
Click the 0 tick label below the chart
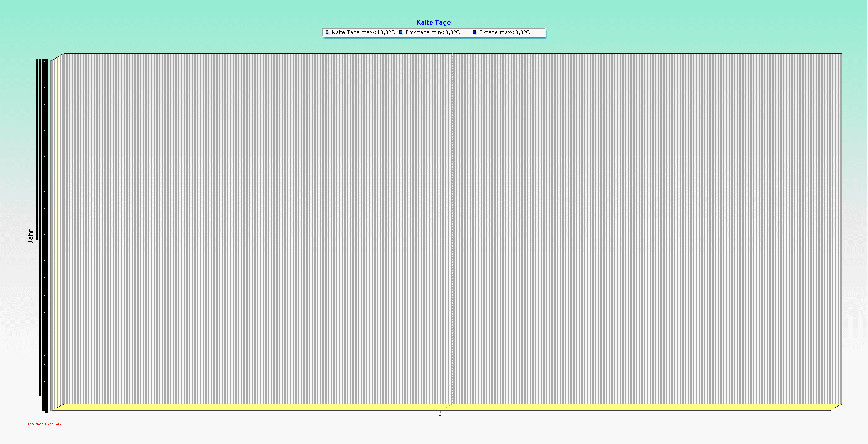(440, 416)
